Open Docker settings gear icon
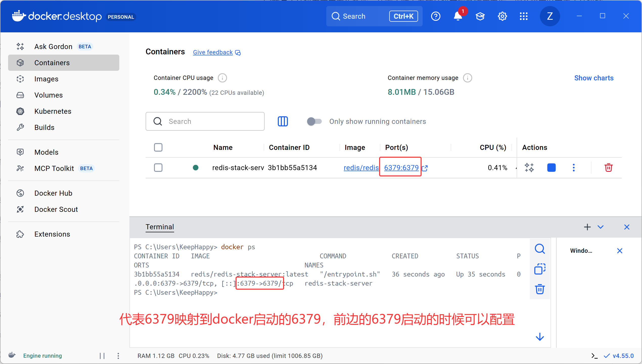 coord(502,16)
